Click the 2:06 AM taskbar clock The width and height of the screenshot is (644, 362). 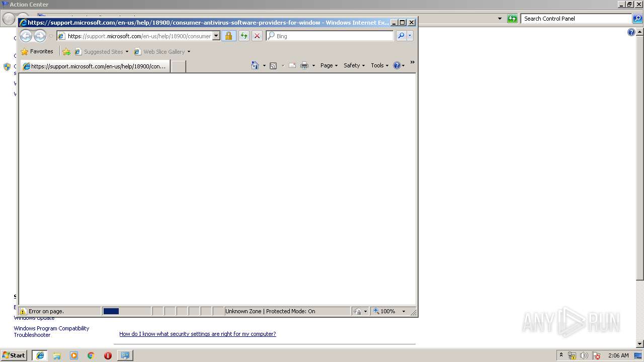click(x=618, y=355)
